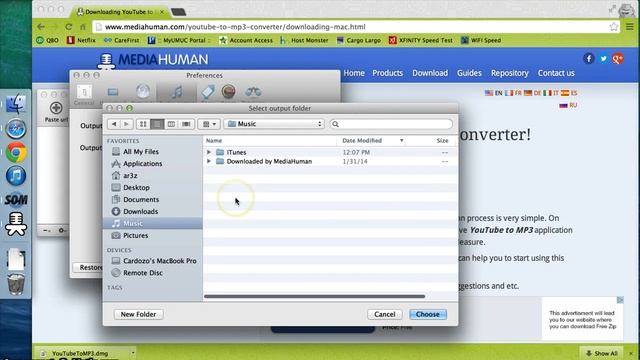Screen dimensions: 640x360
Task: Reload the Chrome page
Action: point(69,27)
